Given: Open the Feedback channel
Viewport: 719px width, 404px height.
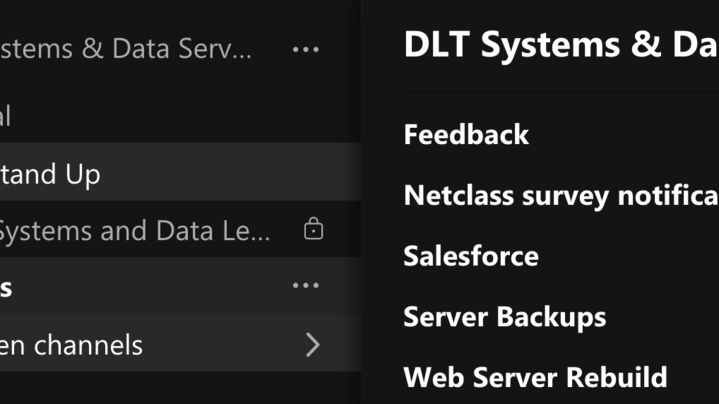Looking at the screenshot, I should point(466,135).
